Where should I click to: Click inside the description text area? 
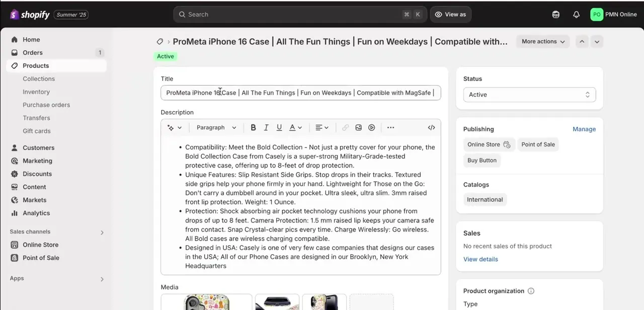coord(301,206)
